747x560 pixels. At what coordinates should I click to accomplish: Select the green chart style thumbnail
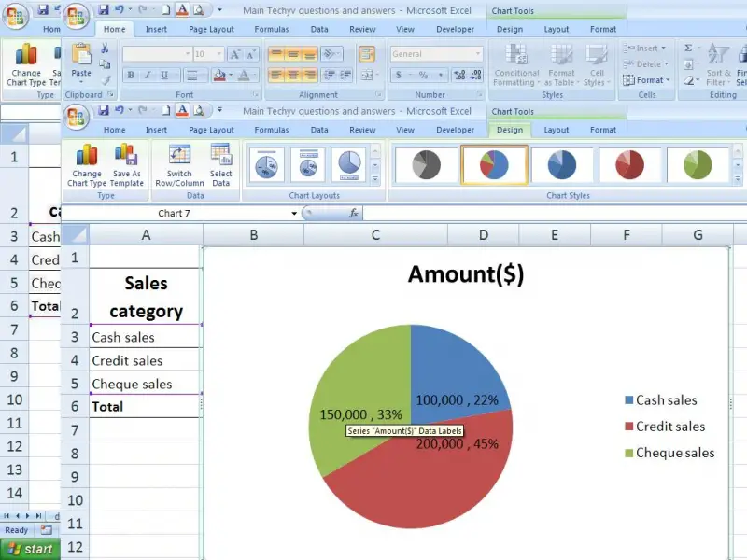pyautogui.click(x=698, y=165)
